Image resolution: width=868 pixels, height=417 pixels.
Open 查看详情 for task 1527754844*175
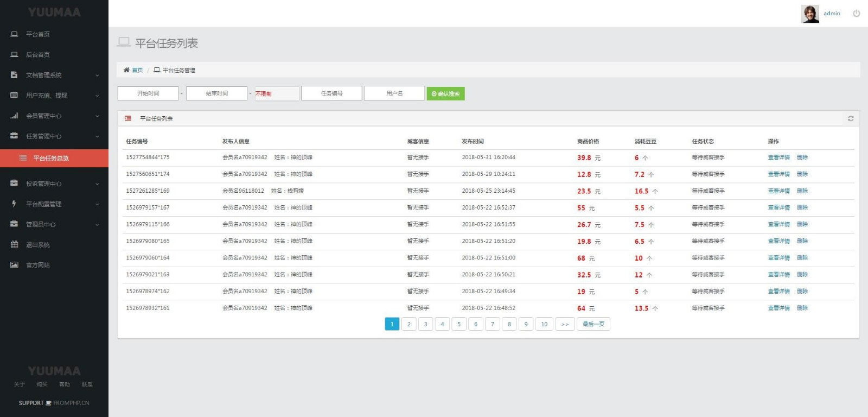[x=778, y=157]
